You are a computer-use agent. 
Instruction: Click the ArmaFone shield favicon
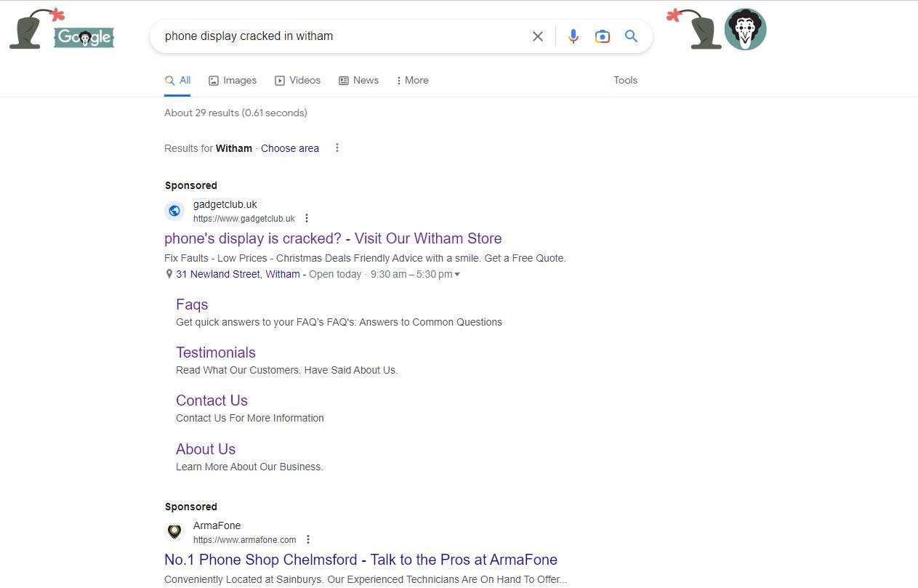174,532
